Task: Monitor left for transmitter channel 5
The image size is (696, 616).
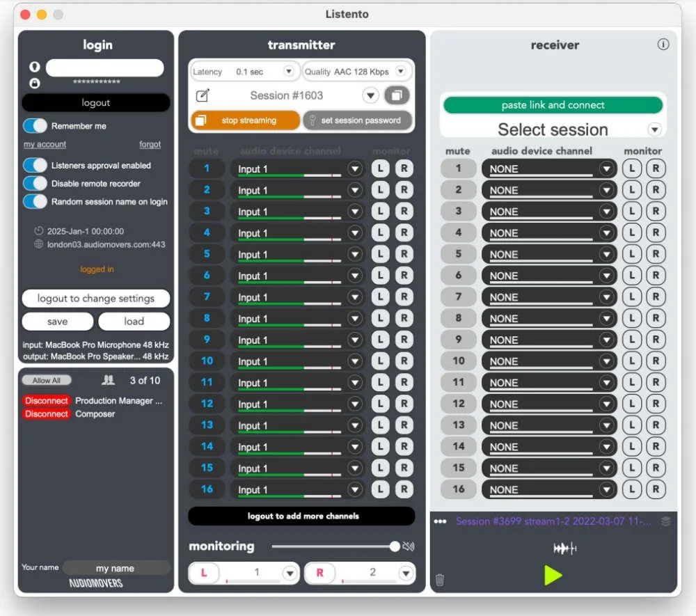Action: click(381, 254)
